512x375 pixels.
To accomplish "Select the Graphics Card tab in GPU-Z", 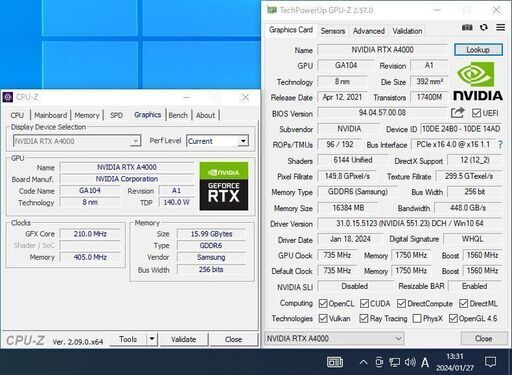I will click(291, 30).
